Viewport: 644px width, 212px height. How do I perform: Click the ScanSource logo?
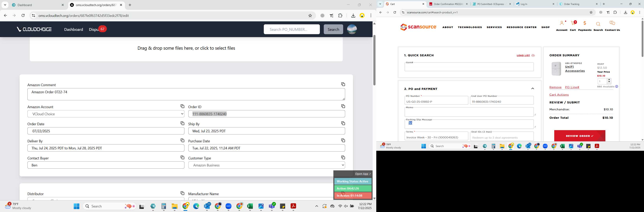418,27
